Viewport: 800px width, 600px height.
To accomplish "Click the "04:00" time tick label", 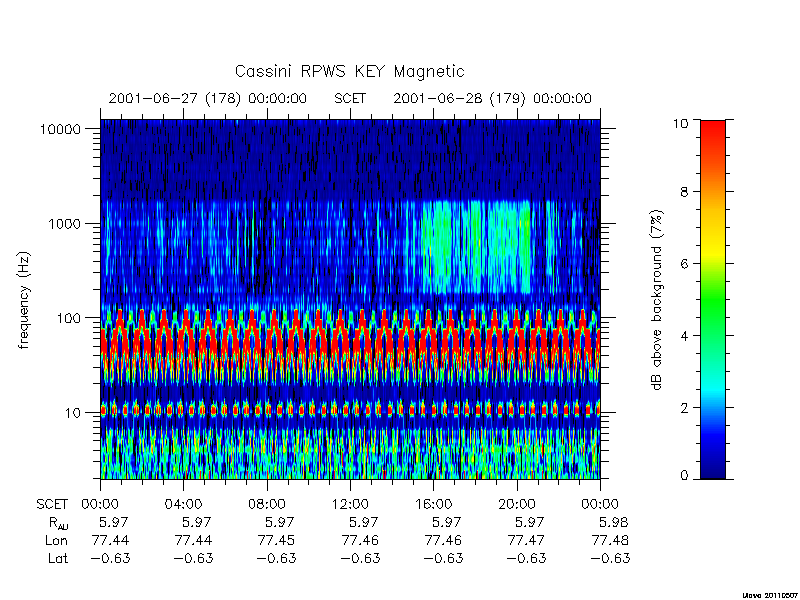I will [x=183, y=505].
